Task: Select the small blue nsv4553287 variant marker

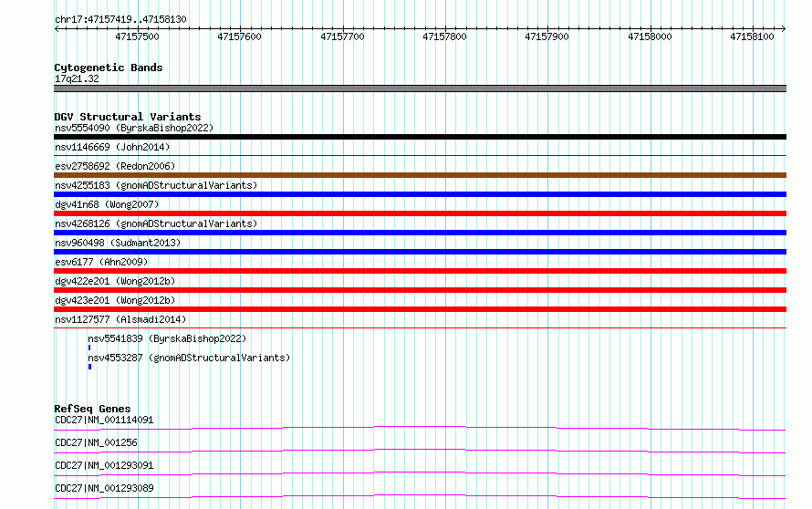Action: tap(89, 367)
